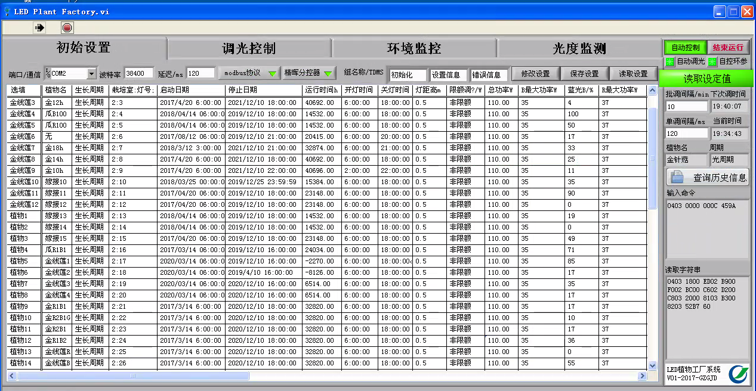This screenshot has width=756, height=391.
Task: Click the 读取字符串 output box
Action: pyautogui.click(x=707, y=317)
